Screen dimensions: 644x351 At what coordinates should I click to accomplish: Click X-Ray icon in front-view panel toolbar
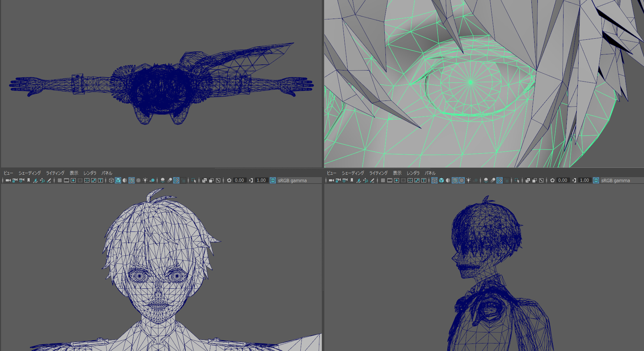point(204,180)
